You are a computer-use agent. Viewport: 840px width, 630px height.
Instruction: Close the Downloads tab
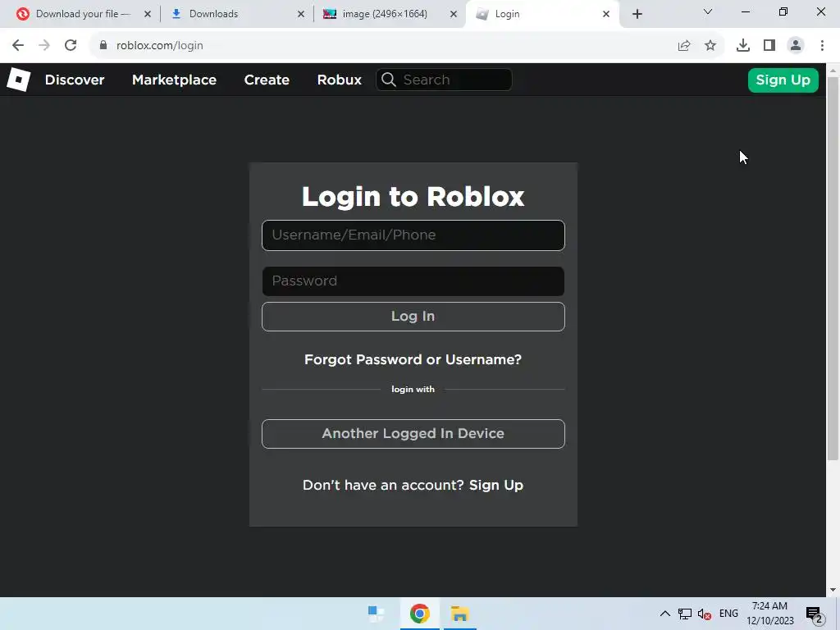300,14
